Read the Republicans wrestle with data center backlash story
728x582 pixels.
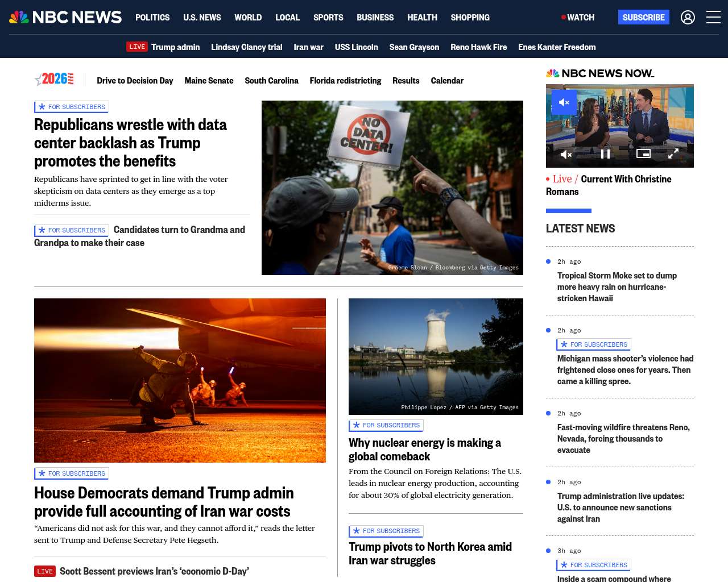pos(130,143)
